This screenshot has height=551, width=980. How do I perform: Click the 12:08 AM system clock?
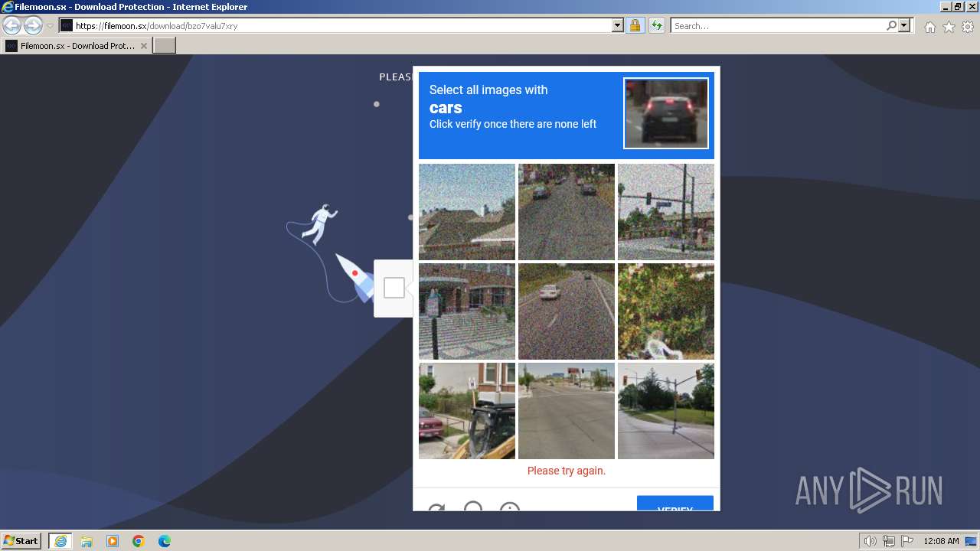tap(941, 541)
